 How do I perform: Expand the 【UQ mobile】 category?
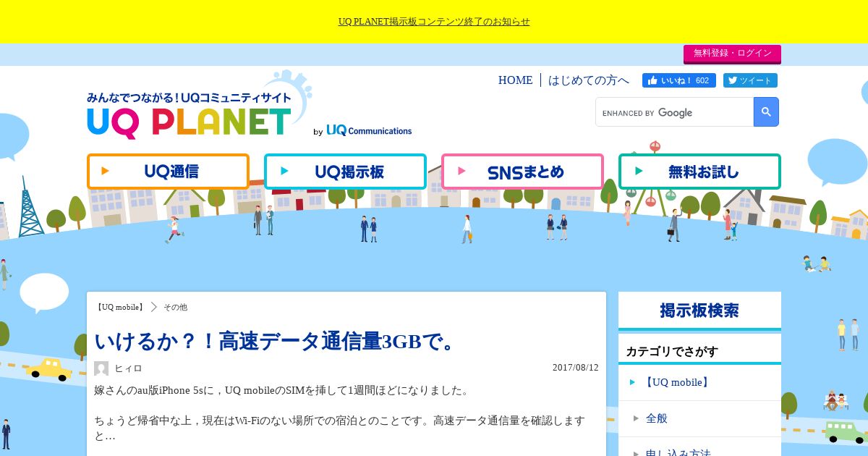(x=699, y=382)
